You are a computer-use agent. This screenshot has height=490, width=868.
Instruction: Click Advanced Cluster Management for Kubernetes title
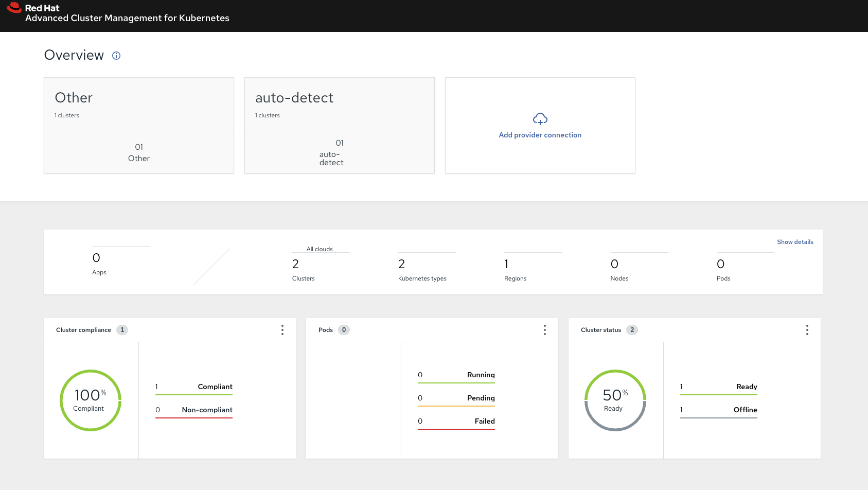point(127,18)
